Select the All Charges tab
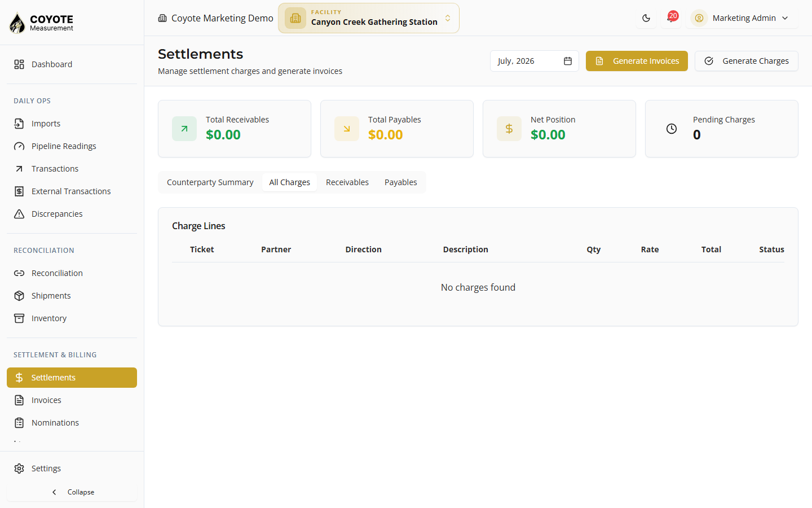Screen dimensions: 812x508 click(x=290, y=182)
